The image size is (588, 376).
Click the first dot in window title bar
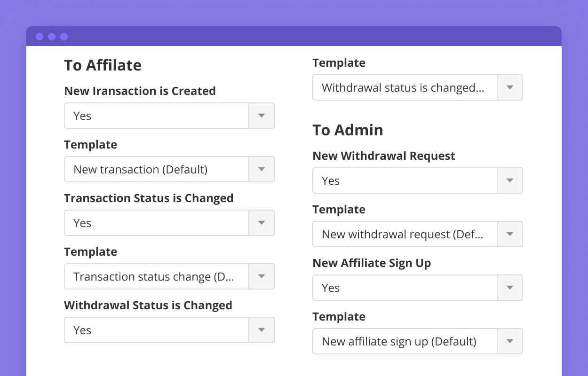tap(40, 37)
